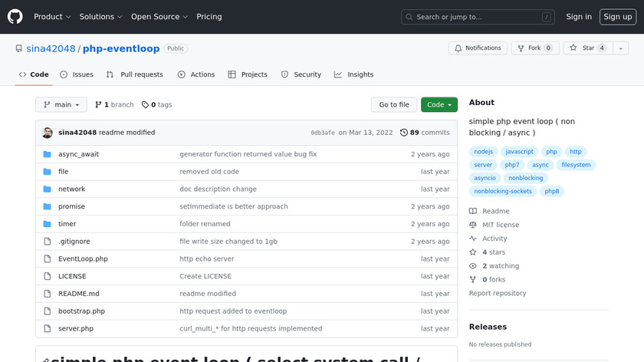The height and width of the screenshot is (362, 644).
Task: Select the filesystem topic tag
Action: tap(576, 165)
